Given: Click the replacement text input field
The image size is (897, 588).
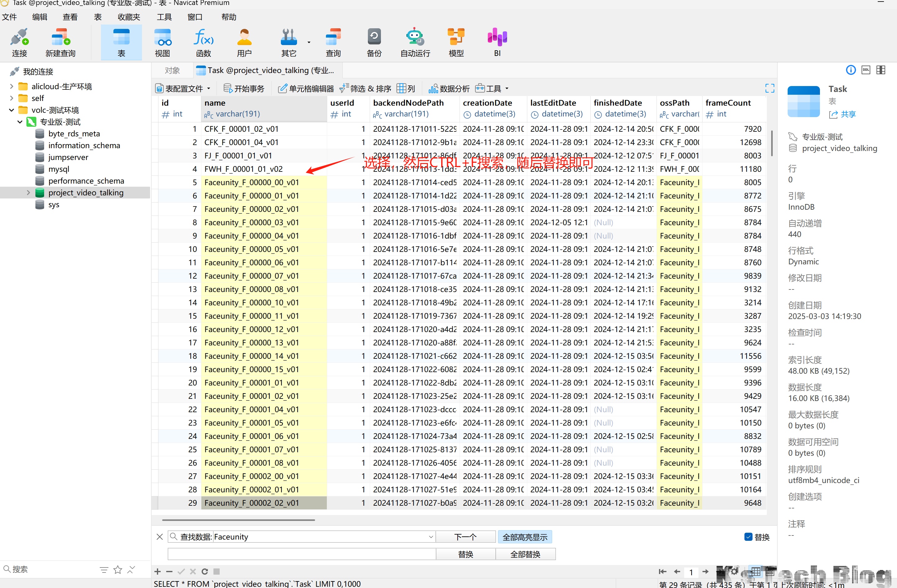Looking at the screenshot, I should pyautogui.click(x=301, y=554).
